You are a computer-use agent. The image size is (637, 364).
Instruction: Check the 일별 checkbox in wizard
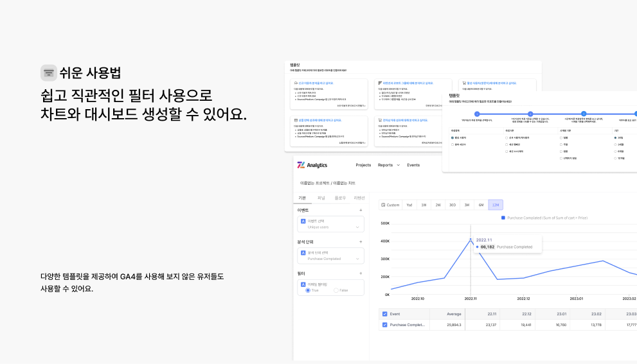561,138
